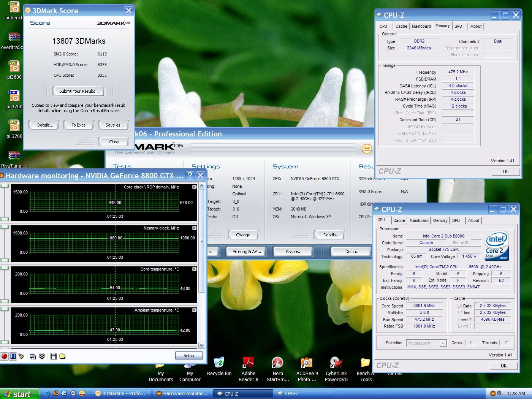The width and height of the screenshot is (532, 399).
Task: Pause monitoring with the blue pause icon
Action: [x=13, y=356]
